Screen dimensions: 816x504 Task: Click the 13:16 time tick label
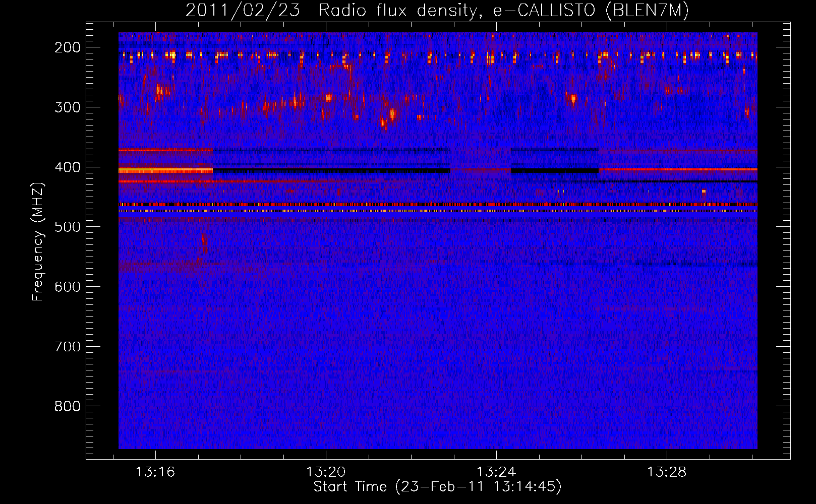(155, 472)
